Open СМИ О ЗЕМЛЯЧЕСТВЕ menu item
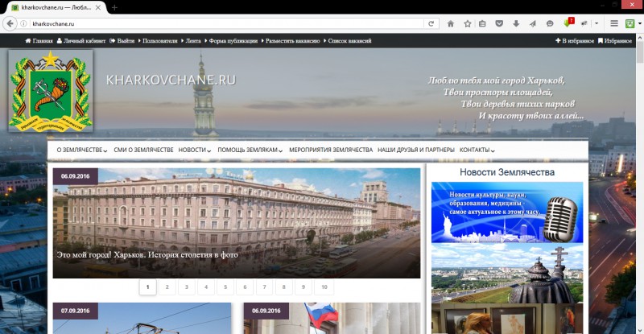This screenshot has width=644, height=334. (x=143, y=150)
